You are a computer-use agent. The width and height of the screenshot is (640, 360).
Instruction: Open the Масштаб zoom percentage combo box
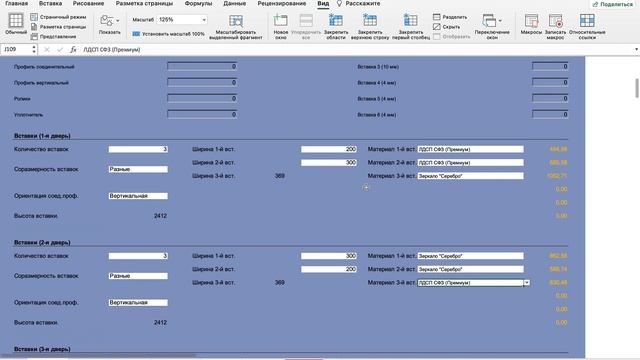pos(182,20)
